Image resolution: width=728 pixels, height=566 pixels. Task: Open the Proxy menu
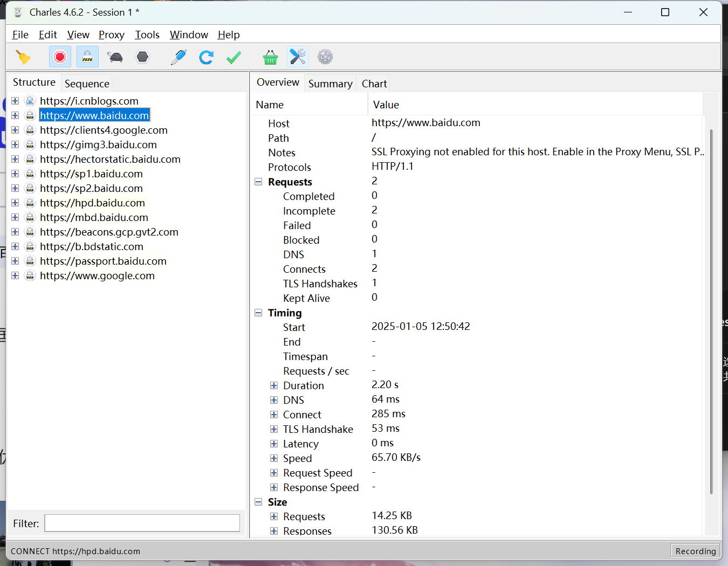(x=112, y=34)
